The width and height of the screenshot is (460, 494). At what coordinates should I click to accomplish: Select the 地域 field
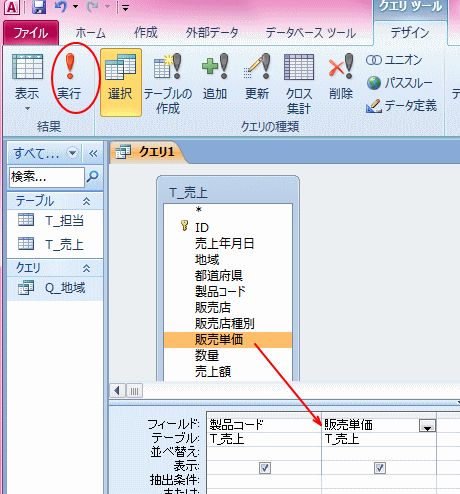(228, 259)
